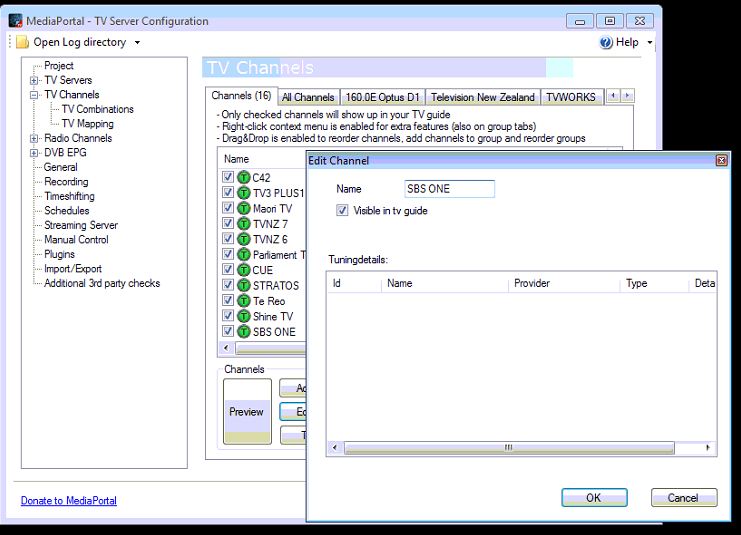Expand the Radio Channels tree node
Image resolution: width=741 pixels, height=535 pixels.
[x=34, y=139]
